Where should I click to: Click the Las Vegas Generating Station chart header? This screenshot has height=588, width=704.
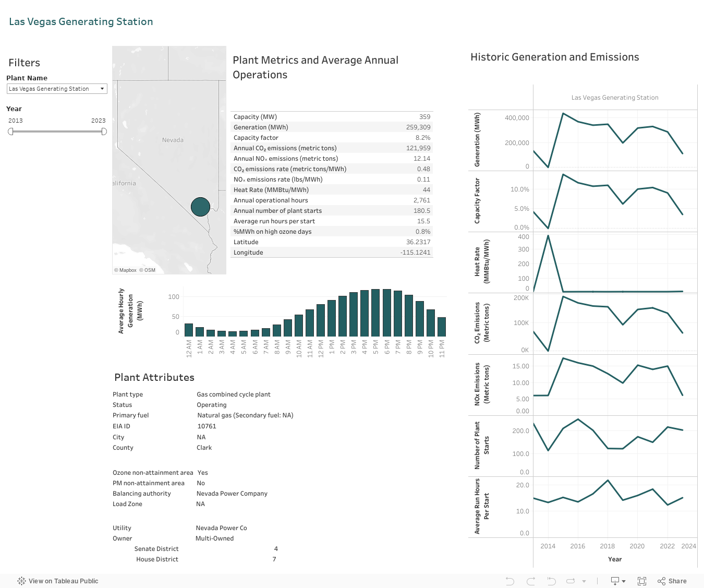coord(615,98)
